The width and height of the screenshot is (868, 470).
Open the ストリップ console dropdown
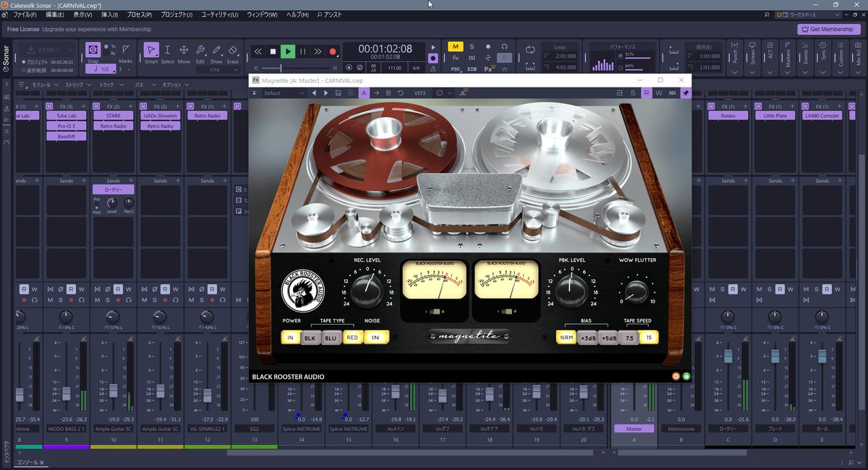(77, 85)
